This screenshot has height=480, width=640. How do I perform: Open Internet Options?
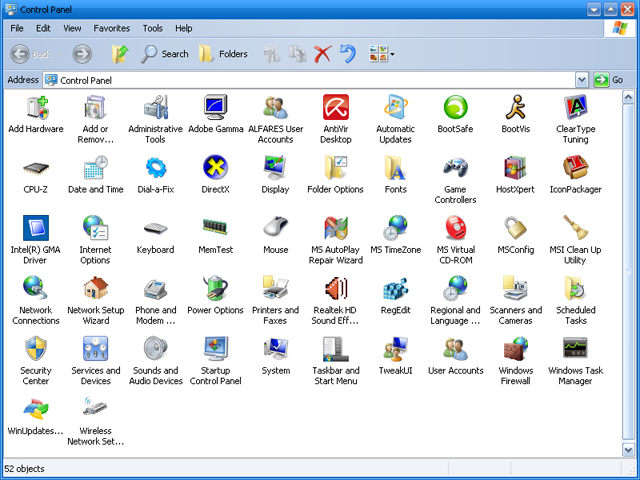click(96, 240)
